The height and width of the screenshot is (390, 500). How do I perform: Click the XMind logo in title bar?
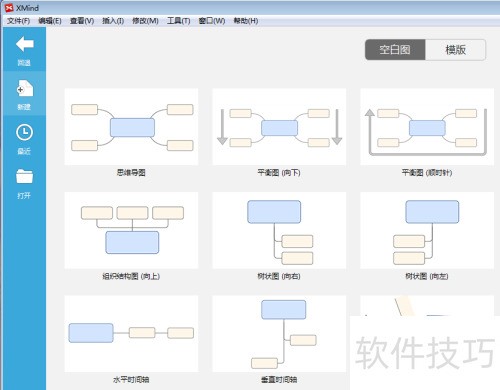(9, 8)
